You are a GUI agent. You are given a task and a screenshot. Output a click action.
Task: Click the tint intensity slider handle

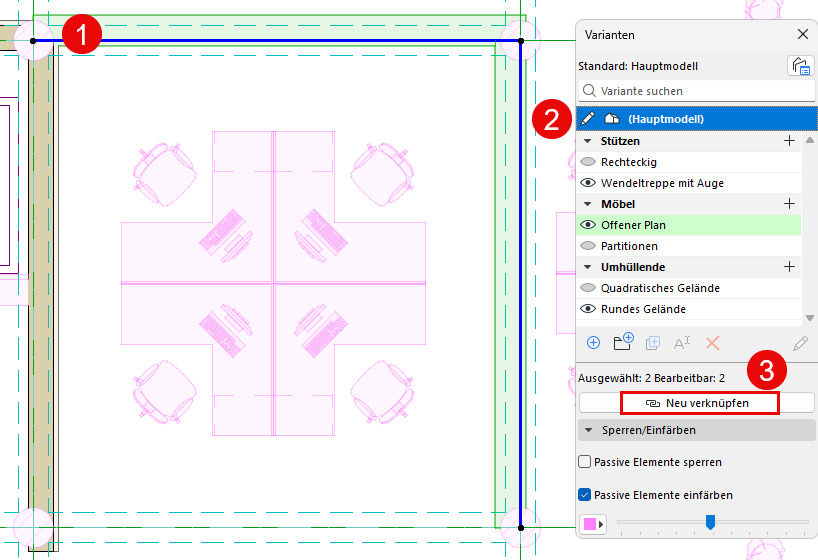click(x=710, y=521)
